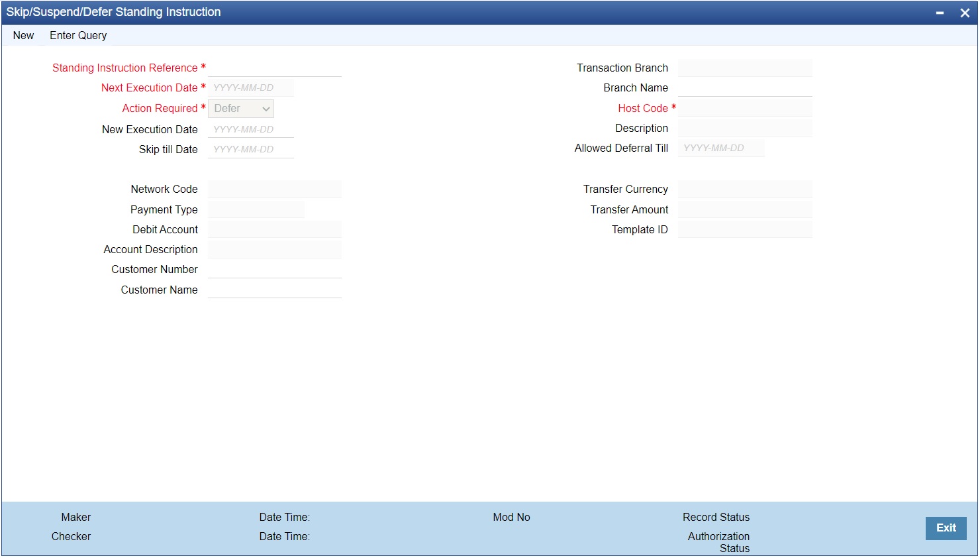980x558 pixels.
Task: Click the Description field
Action: 745,128
